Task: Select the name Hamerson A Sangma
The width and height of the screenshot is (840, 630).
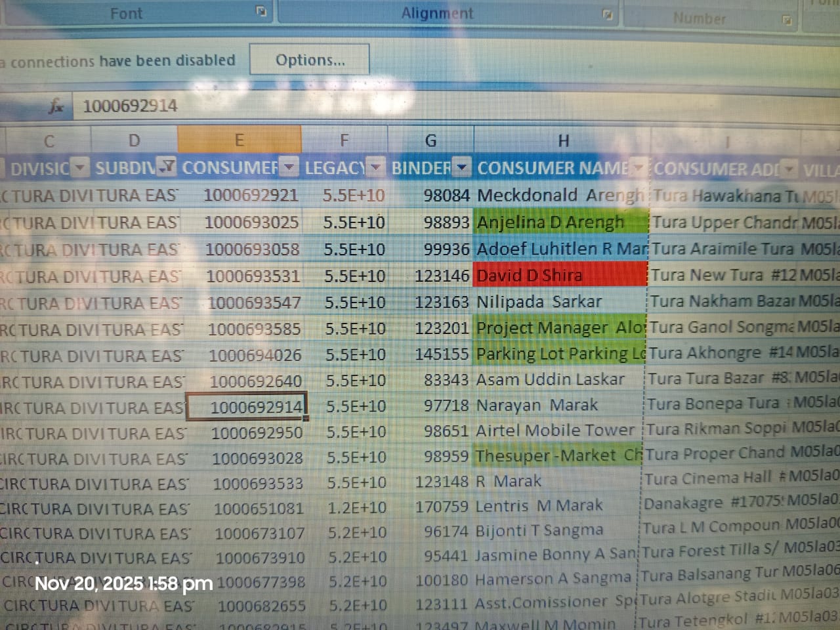Action: point(555,579)
